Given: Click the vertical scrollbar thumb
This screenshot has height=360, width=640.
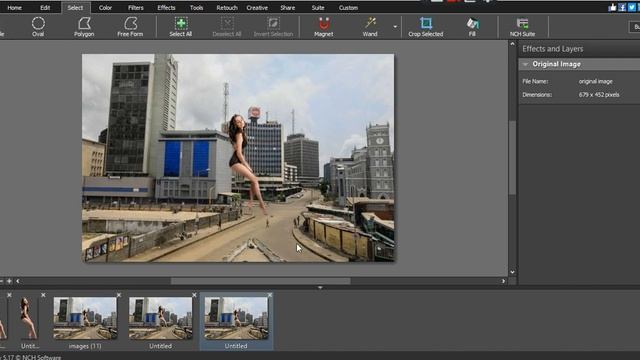Looking at the screenshot, I should tap(513, 158).
